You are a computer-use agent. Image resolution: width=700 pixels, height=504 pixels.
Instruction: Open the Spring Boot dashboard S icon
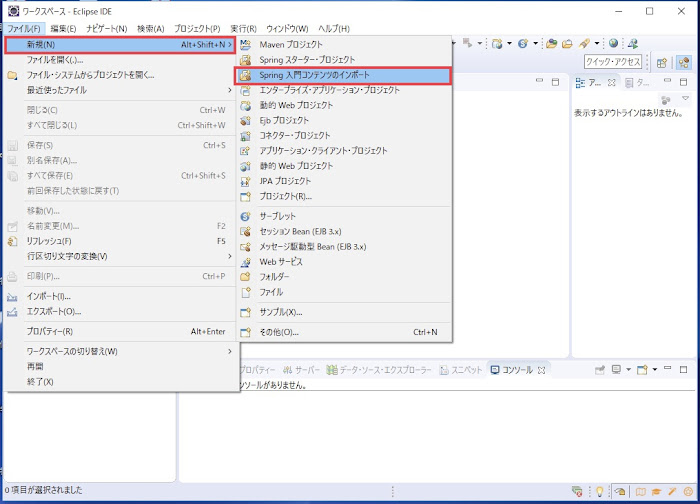coord(523,43)
